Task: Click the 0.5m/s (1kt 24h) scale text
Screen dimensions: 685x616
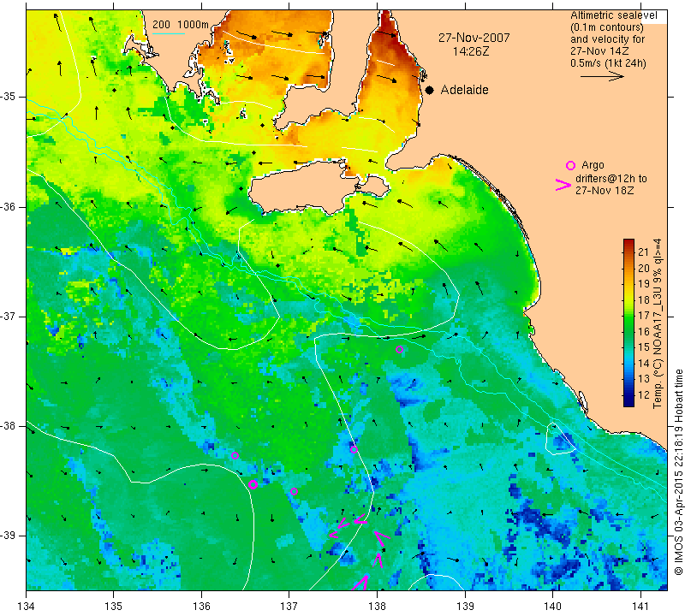Action: (x=608, y=63)
